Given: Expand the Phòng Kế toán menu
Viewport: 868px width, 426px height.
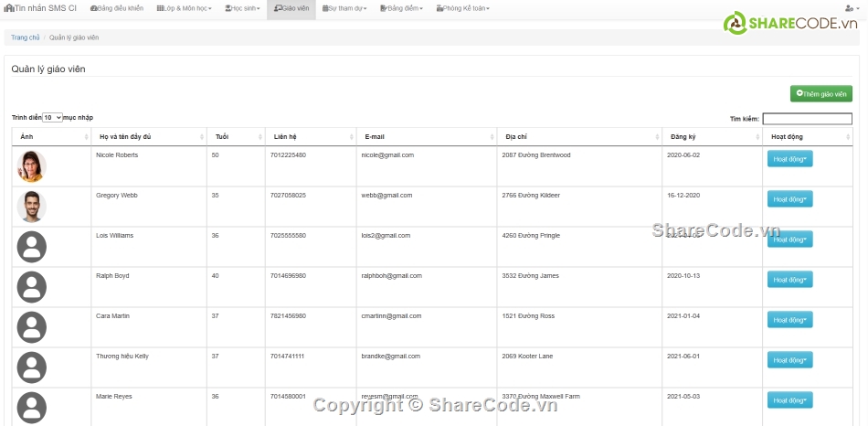Looking at the screenshot, I should coord(463,8).
